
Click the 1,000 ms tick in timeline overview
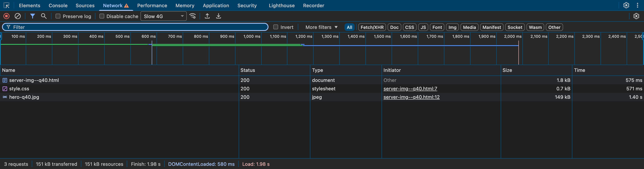pyautogui.click(x=252, y=36)
